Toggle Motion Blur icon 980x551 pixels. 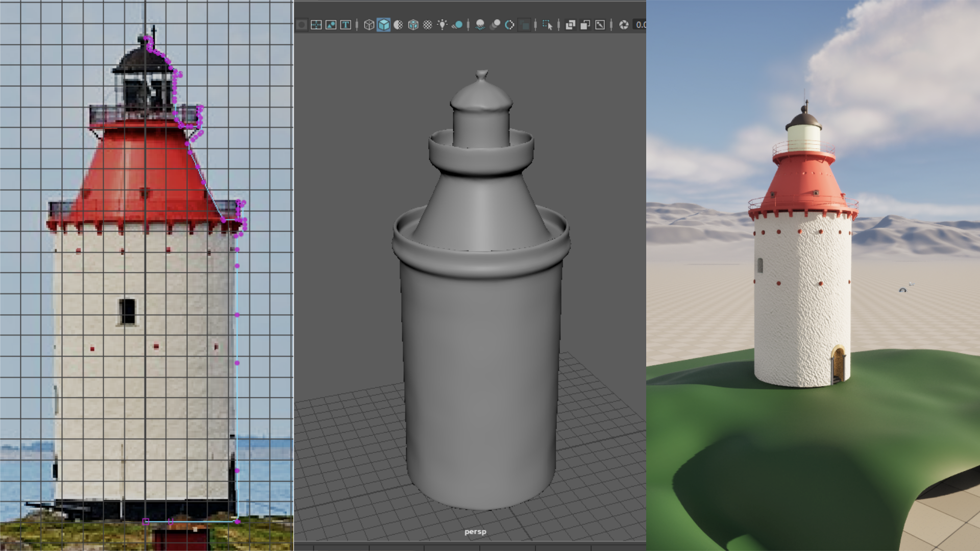click(x=495, y=24)
